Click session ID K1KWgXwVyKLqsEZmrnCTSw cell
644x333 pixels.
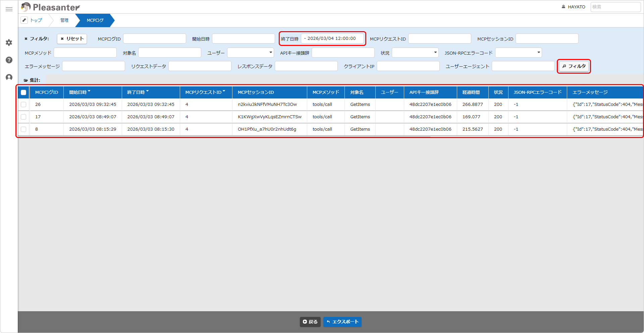click(x=270, y=117)
